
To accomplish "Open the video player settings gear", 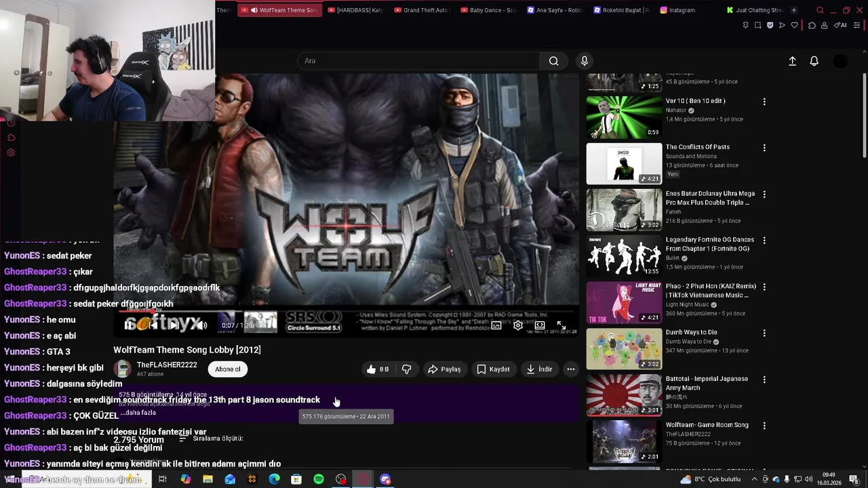I will (x=518, y=325).
